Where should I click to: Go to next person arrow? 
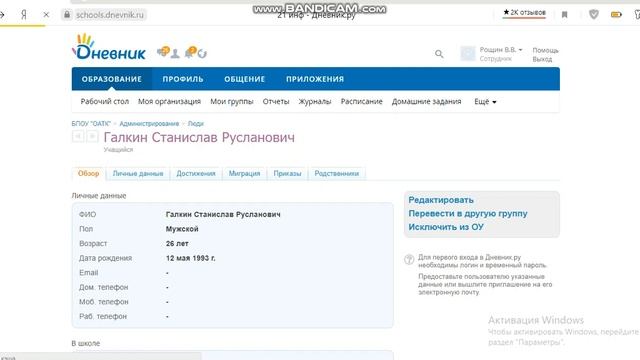[x=92, y=136]
